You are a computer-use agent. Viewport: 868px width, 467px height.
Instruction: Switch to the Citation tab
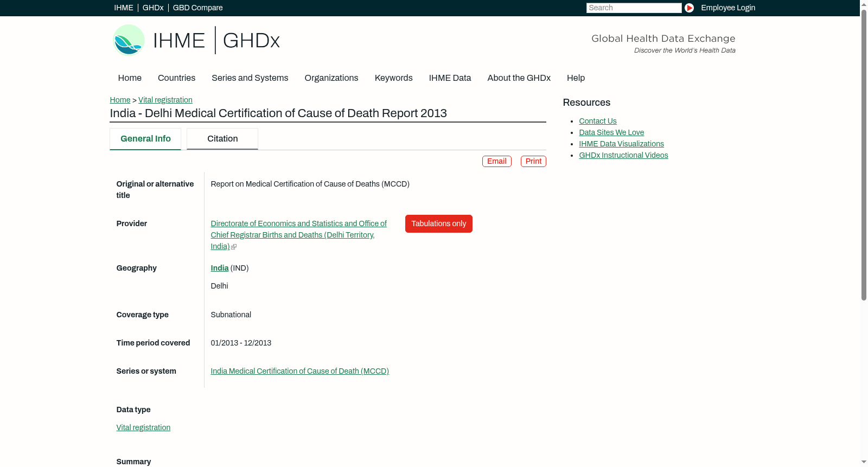[222, 139]
